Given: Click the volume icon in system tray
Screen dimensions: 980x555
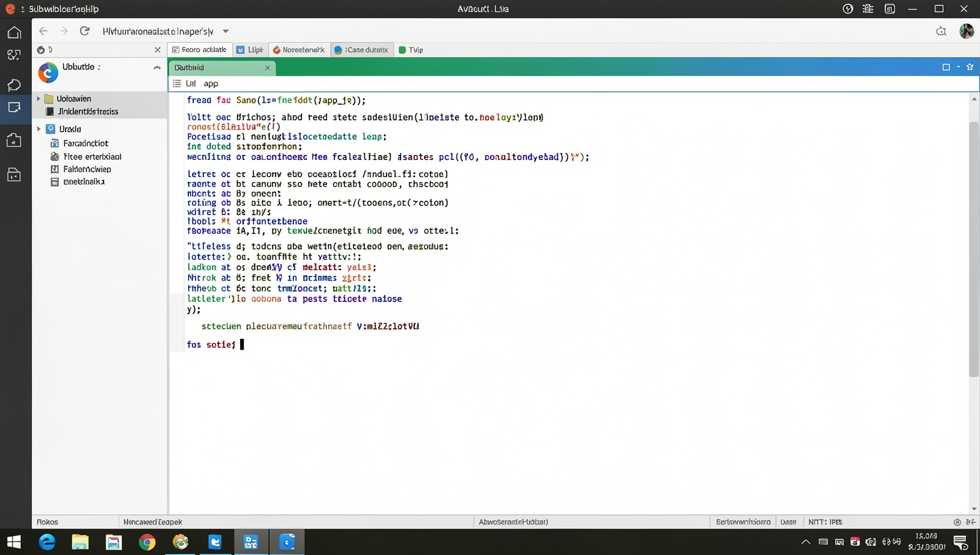Looking at the screenshot, I should tap(870, 542).
